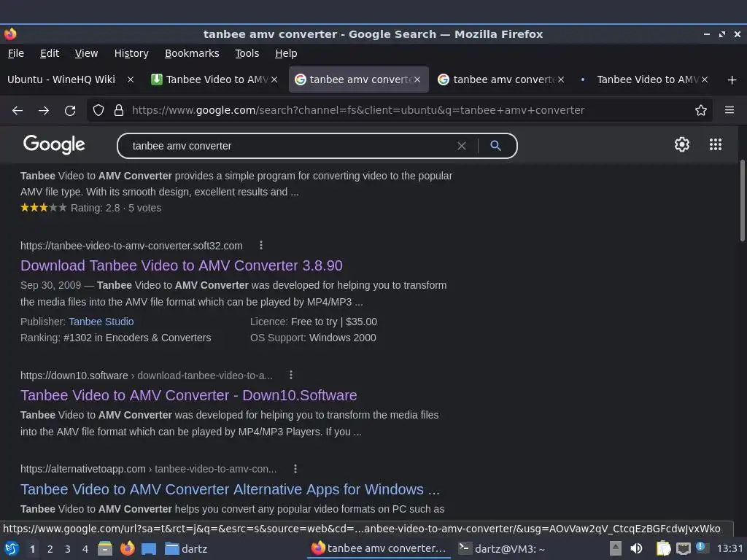Close the Ubuntu - WineHQ Wiki tab

(x=130, y=79)
